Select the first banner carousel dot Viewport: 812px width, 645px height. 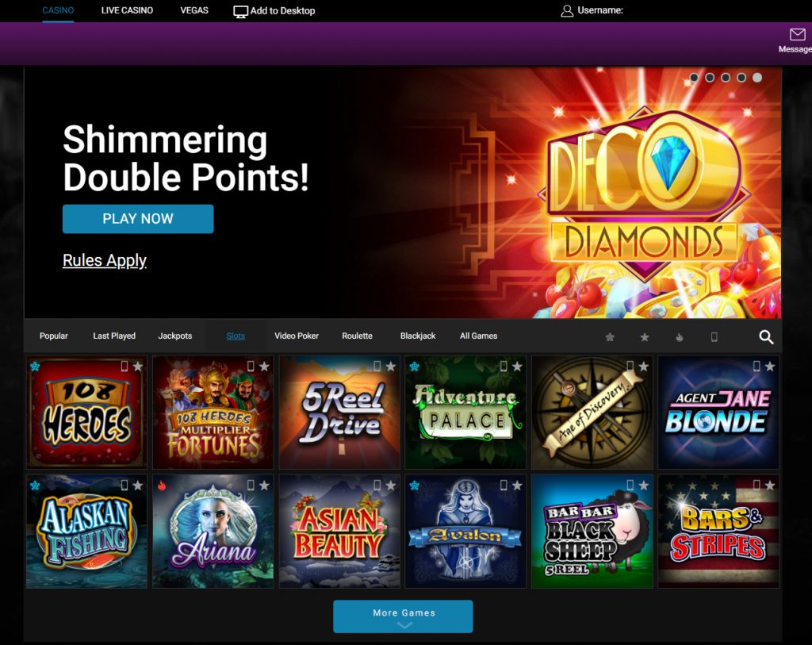pyautogui.click(x=694, y=78)
